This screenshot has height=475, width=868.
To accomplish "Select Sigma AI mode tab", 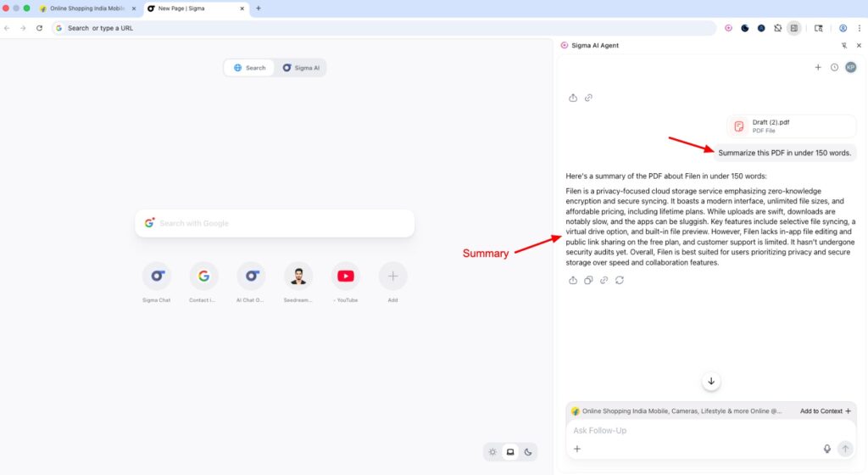I will click(301, 68).
